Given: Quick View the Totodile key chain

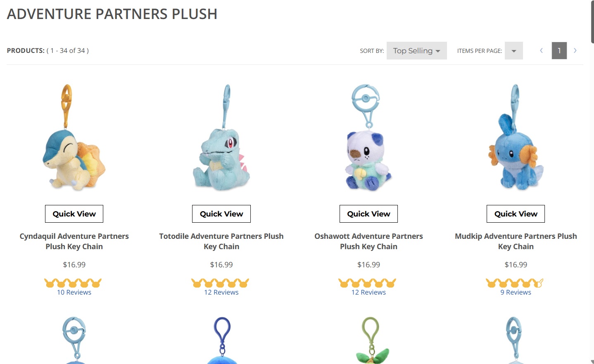Looking at the screenshot, I should (221, 214).
